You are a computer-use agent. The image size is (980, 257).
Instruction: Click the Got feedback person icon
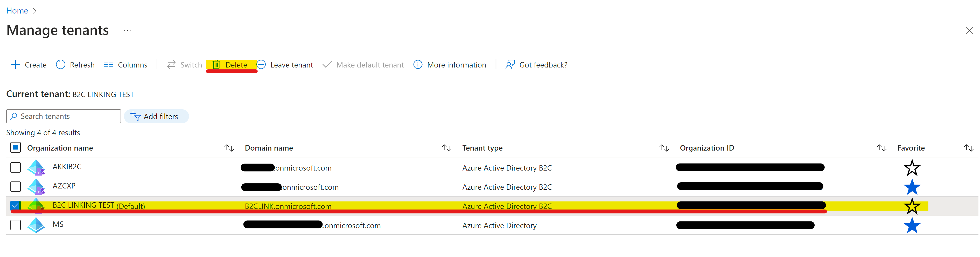click(x=510, y=65)
